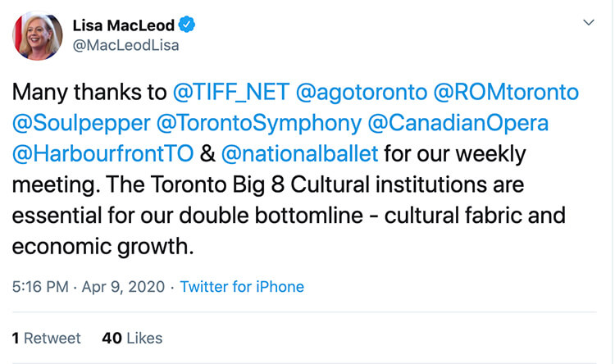Click the blue verified badge icon
The height and width of the screenshot is (364, 615).
click(x=188, y=25)
